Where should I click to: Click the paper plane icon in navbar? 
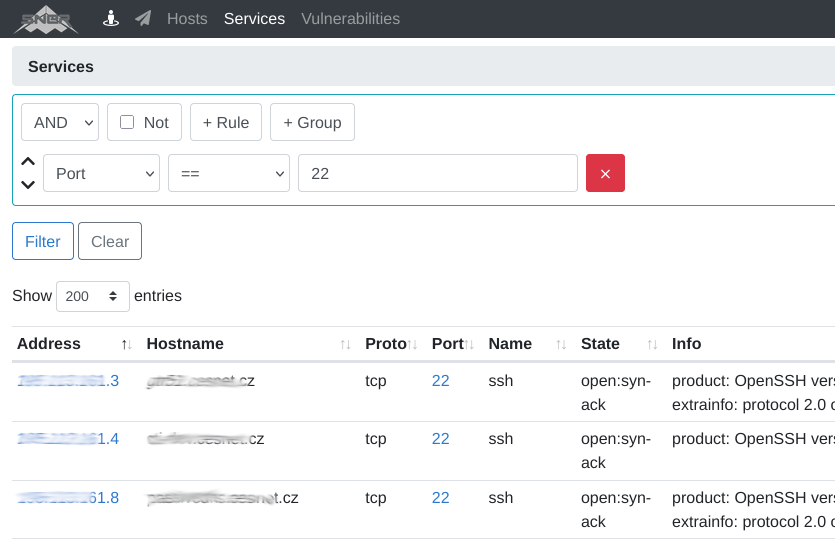click(143, 19)
